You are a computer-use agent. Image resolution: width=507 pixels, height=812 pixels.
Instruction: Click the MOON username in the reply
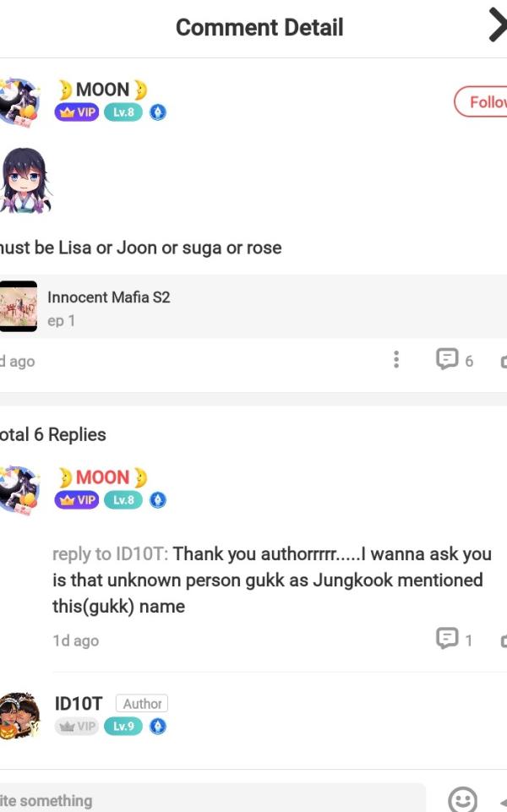(x=102, y=477)
